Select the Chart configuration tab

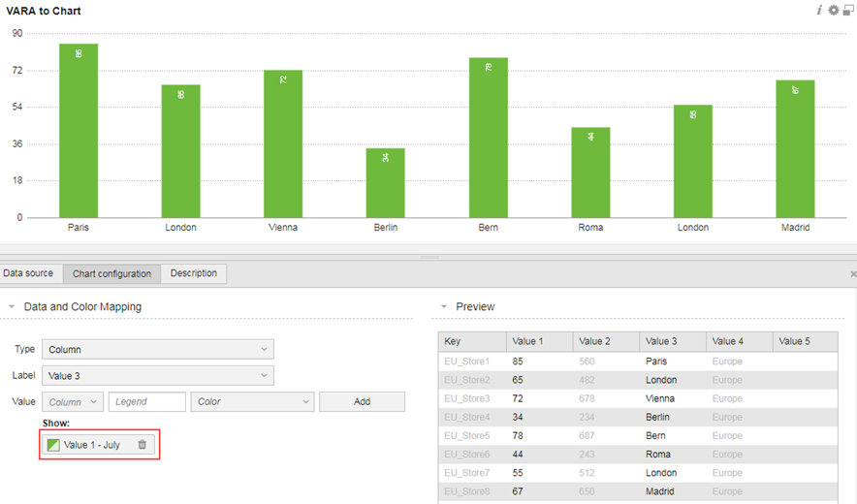111,274
